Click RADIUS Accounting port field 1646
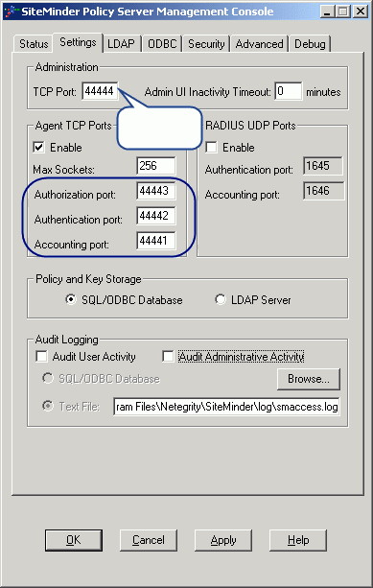The height and width of the screenshot is (588, 373). [x=323, y=191]
